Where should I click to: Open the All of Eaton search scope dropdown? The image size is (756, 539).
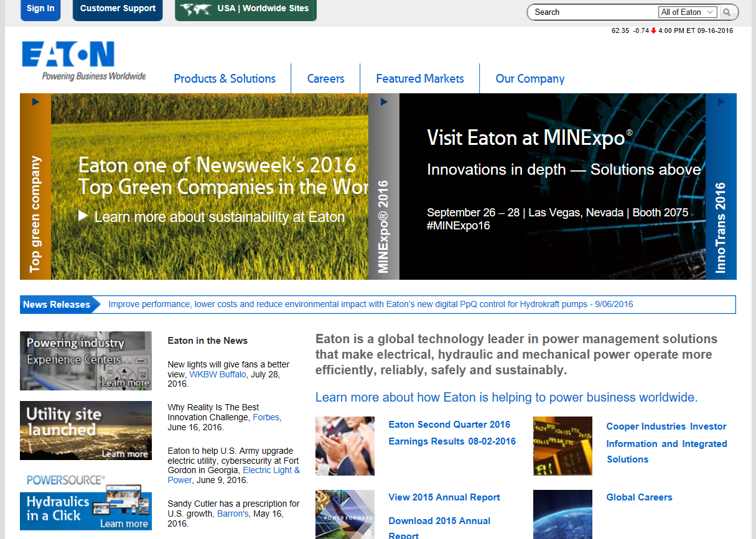[x=688, y=12]
